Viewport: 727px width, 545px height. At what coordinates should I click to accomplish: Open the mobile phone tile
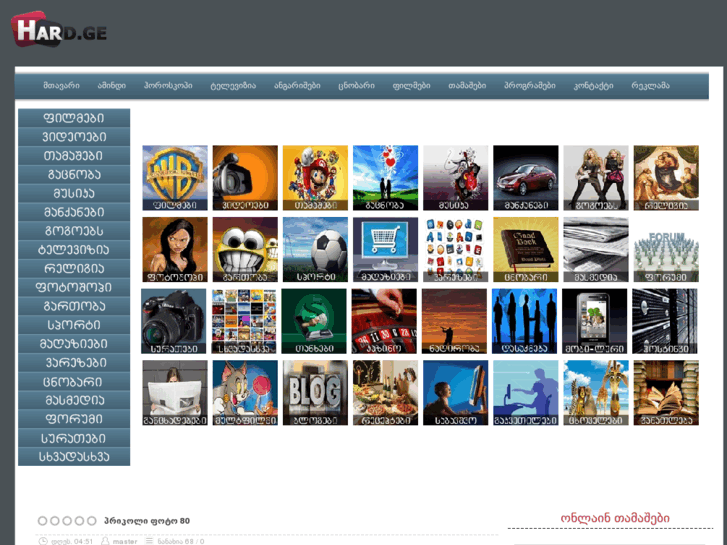[x=594, y=321]
